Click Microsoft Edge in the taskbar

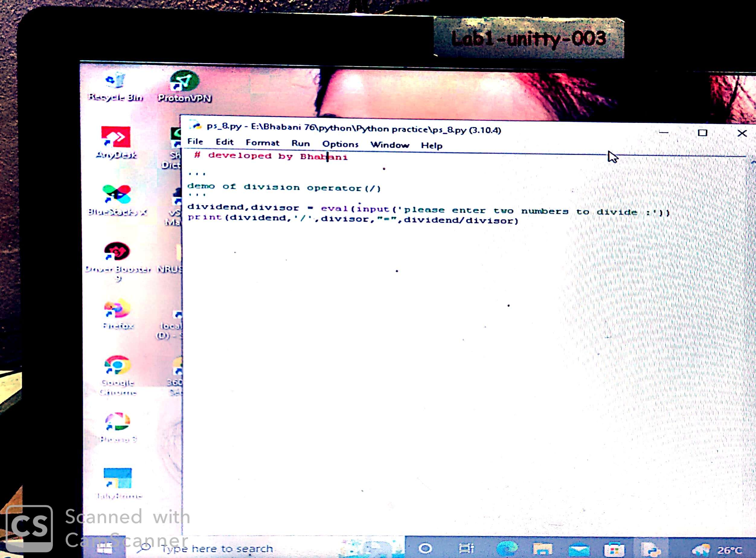tap(507, 549)
